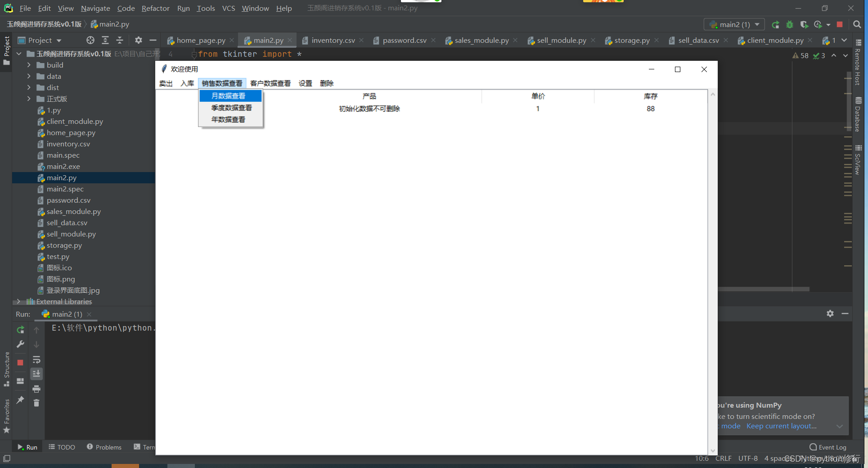Expand the 正式版 folder

(x=29, y=99)
